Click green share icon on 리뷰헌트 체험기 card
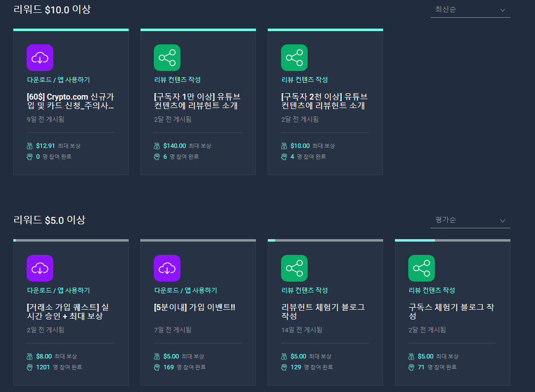The width and height of the screenshot is (535, 392). (x=294, y=268)
